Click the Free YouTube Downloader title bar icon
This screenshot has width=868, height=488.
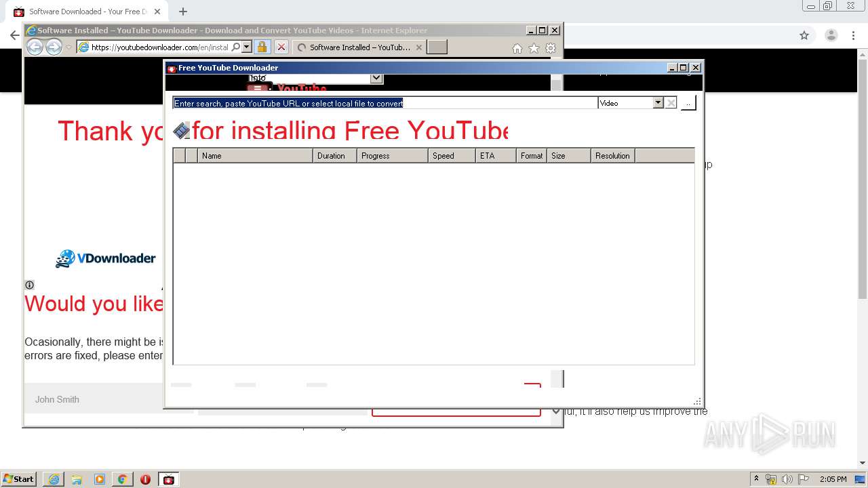click(x=172, y=68)
